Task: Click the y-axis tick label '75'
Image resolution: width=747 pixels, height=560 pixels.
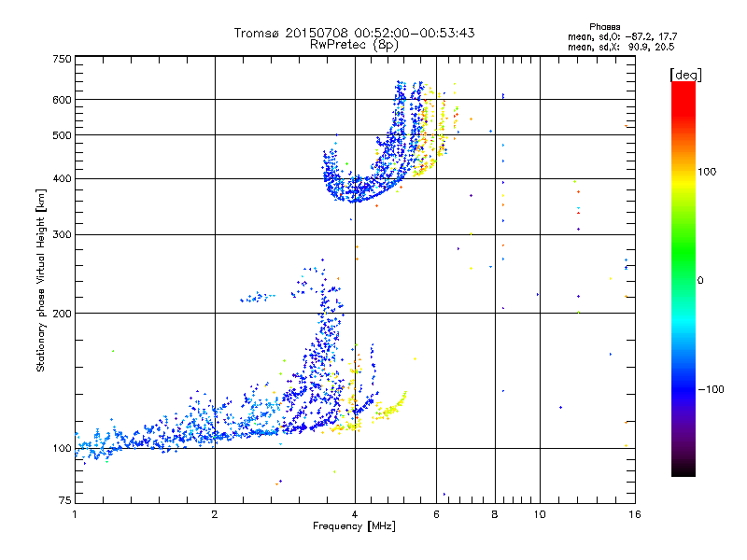Action: point(65,500)
